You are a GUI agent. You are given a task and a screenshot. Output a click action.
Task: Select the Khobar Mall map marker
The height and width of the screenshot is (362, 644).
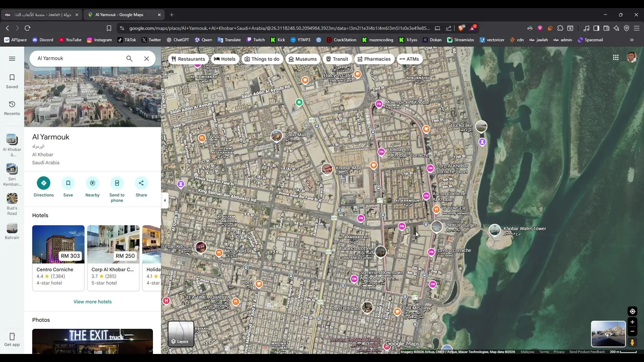[327, 169]
